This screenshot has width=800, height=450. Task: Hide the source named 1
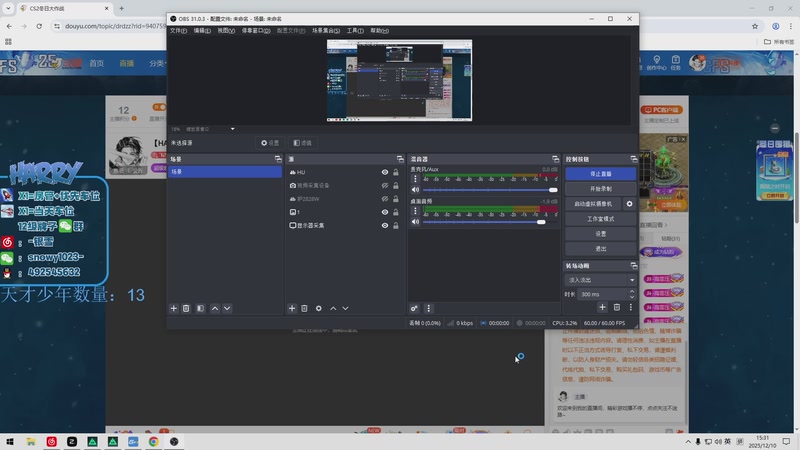pos(385,212)
